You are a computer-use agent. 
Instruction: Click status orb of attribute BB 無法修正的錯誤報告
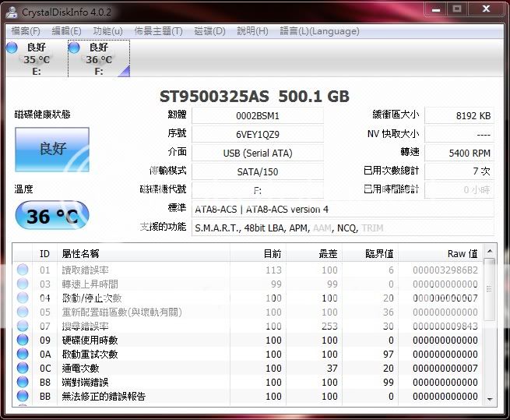tap(23, 396)
